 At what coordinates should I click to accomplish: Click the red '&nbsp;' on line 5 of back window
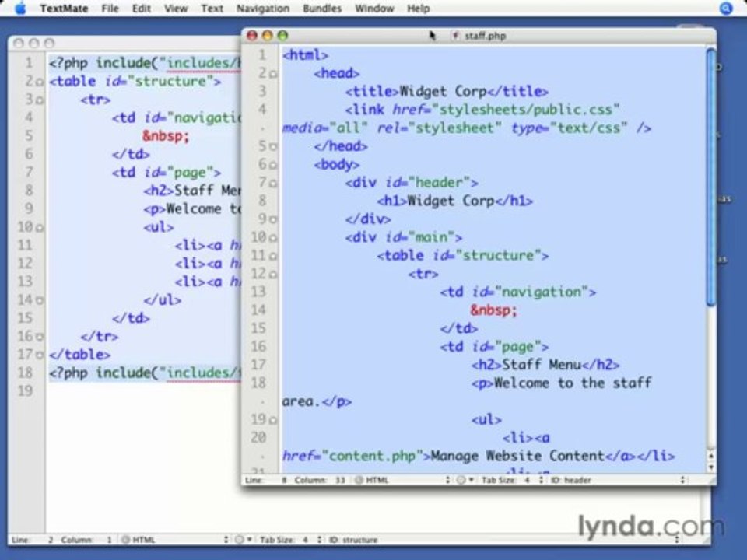(x=166, y=137)
